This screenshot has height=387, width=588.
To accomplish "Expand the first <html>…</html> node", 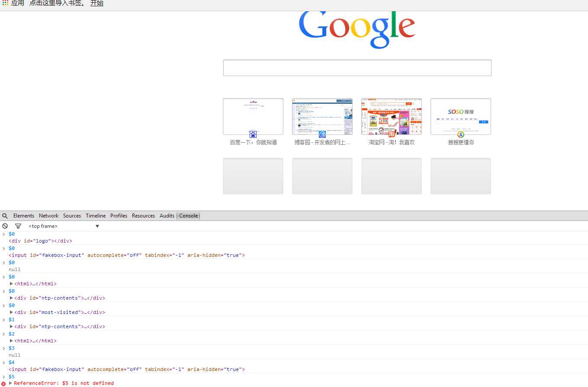I will [11, 284].
